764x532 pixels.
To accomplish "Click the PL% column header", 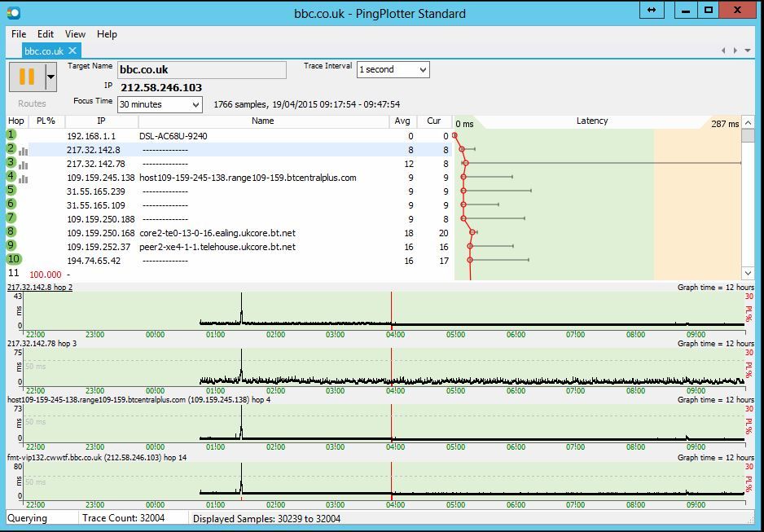I will tap(46, 121).
